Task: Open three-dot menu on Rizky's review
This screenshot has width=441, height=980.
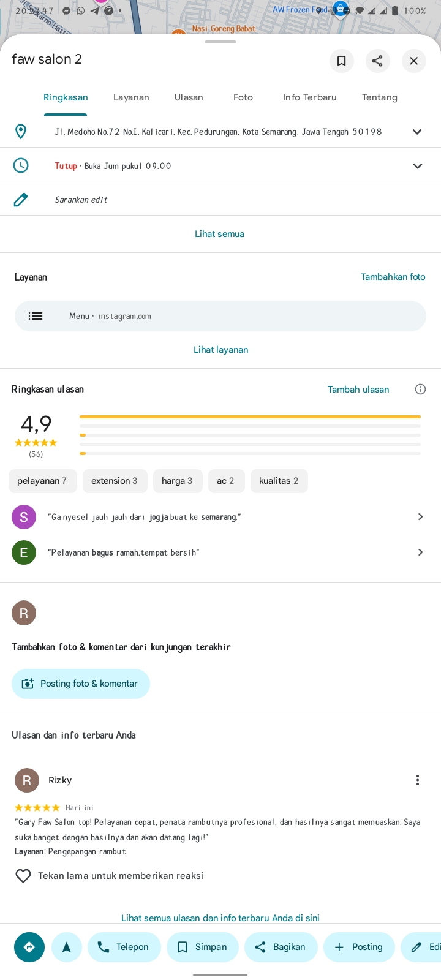Action: click(418, 780)
